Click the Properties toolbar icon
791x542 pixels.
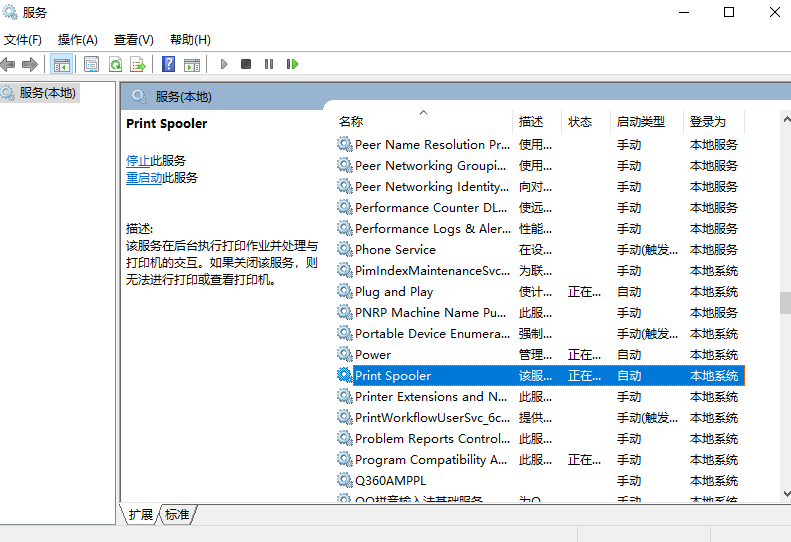coord(92,64)
